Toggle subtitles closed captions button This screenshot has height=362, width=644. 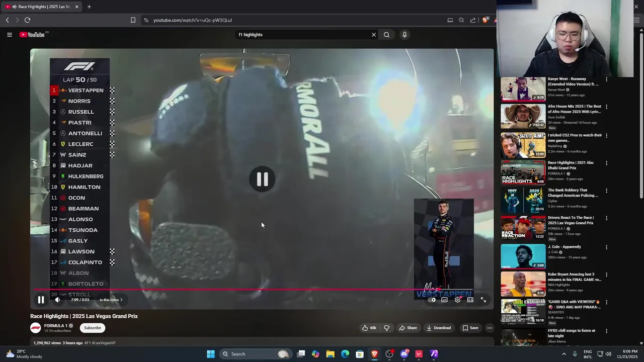(444, 300)
